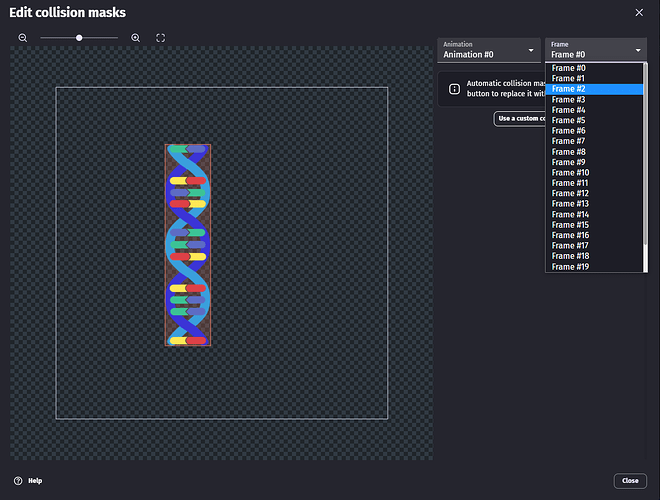Click the zoom slider handle

(79, 38)
